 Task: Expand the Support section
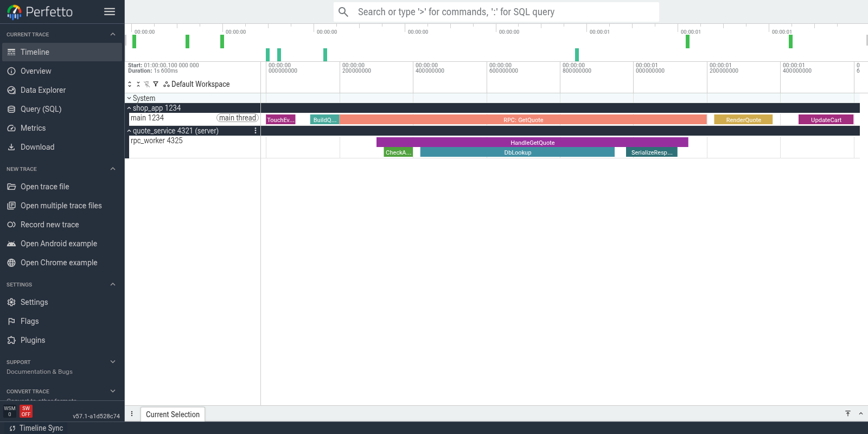113,362
